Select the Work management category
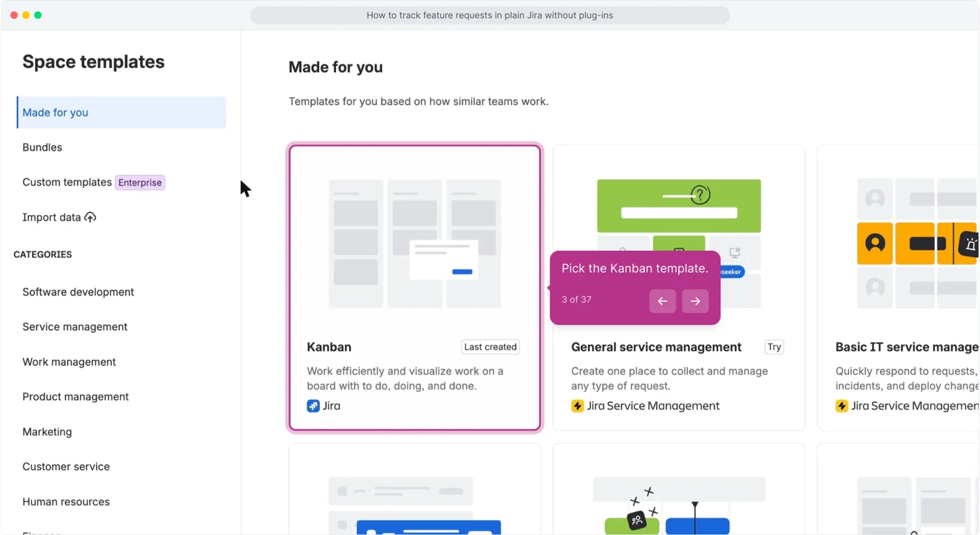Screen dimensions: 980x535 tap(69, 362)
